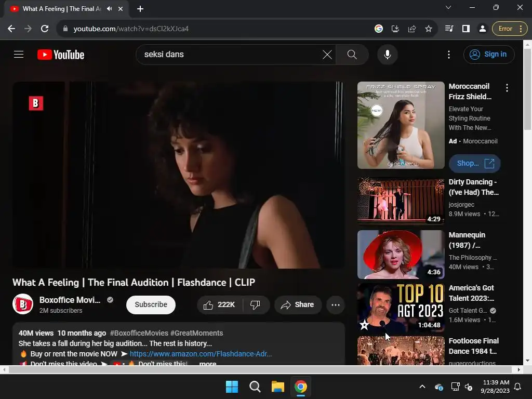Viewport: 532px width, 399px height.
Task: Open Moroccanoil Frizz Shield ad thumbnail
Action: [x=401, y=125]
